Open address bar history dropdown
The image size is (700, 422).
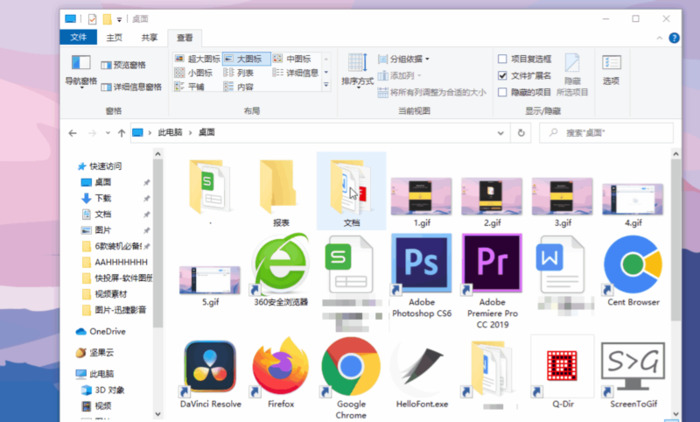pyautogui.click(x=500, y=133)
